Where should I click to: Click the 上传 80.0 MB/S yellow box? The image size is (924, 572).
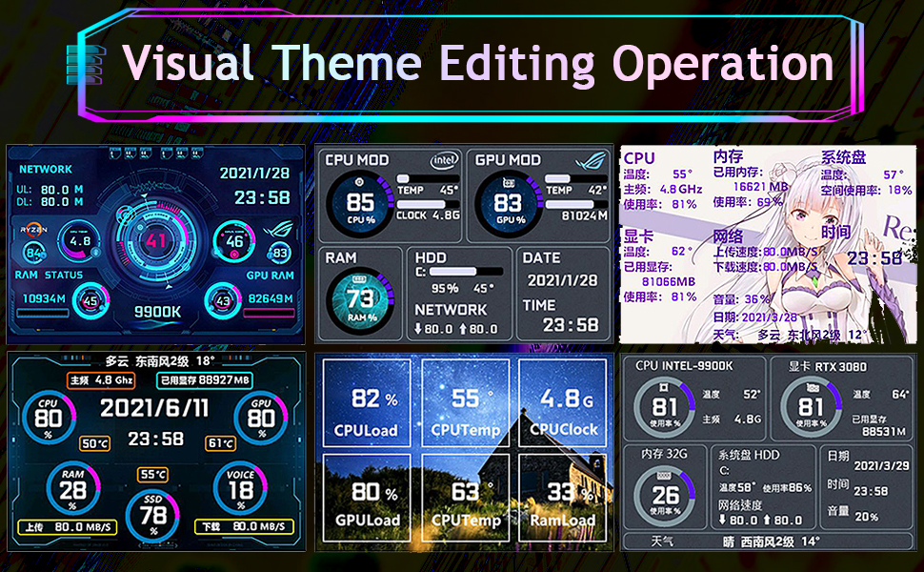pos(68,526)
